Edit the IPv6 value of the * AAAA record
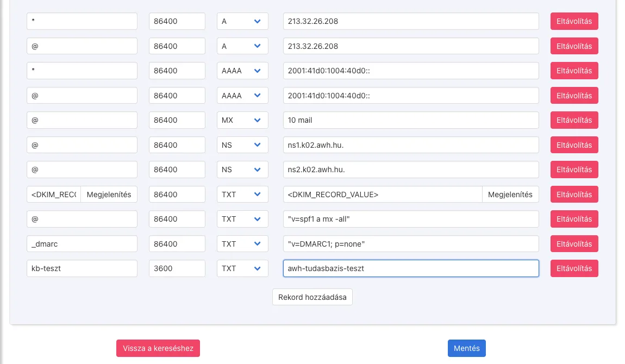The image size is (625, 364). tap(411, 71)
